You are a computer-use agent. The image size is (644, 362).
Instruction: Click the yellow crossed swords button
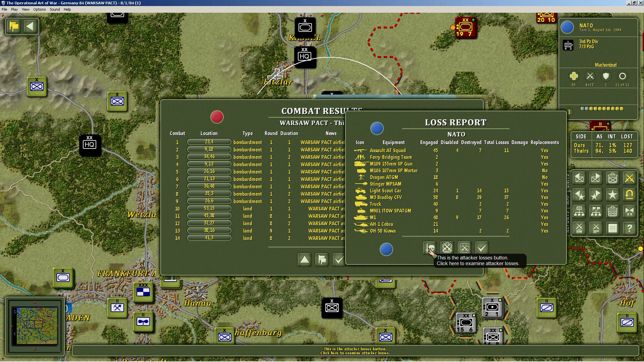[629, 178]
